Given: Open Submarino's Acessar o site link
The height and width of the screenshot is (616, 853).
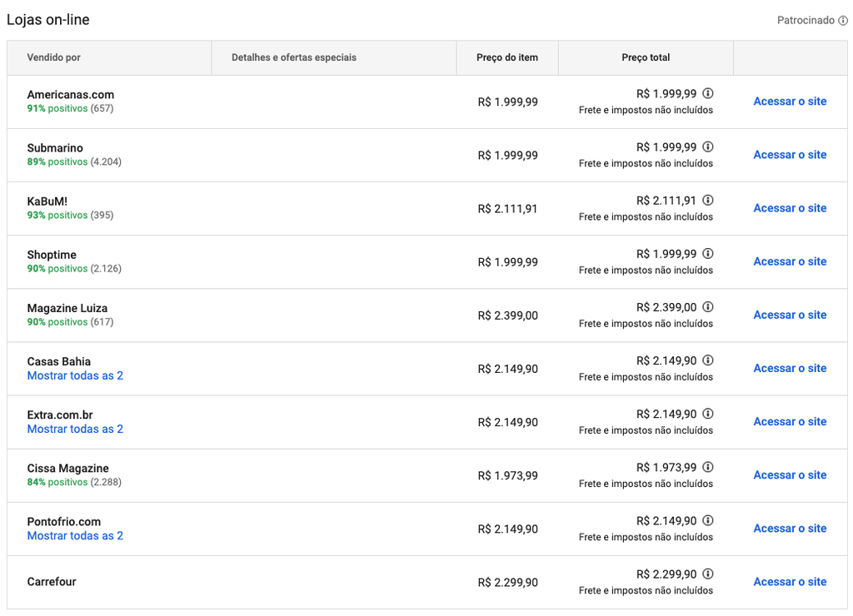Looking at the screenshot, I should [790, 154].
